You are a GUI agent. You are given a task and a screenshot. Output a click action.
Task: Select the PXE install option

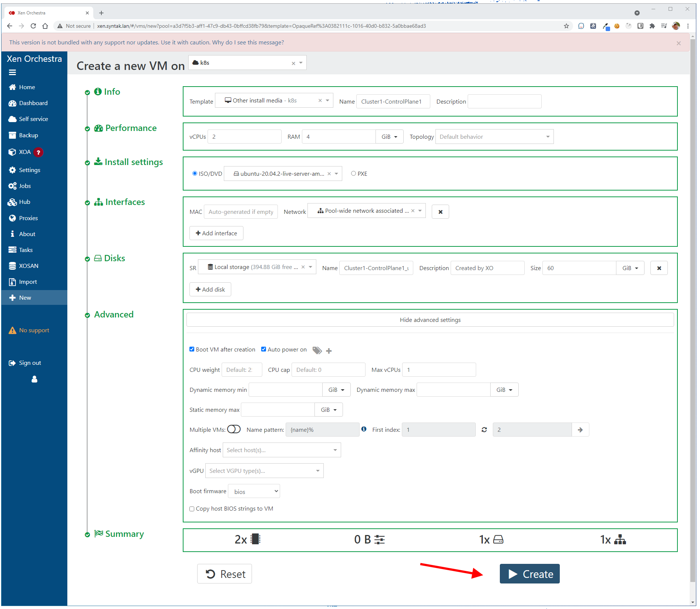tap(353, 174)
